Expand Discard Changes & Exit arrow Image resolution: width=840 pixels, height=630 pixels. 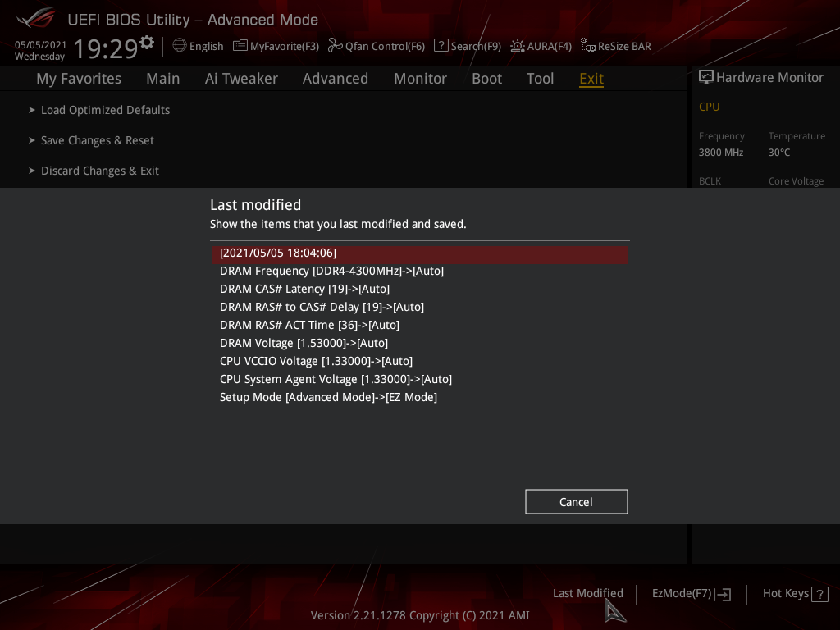pos(32,171)
